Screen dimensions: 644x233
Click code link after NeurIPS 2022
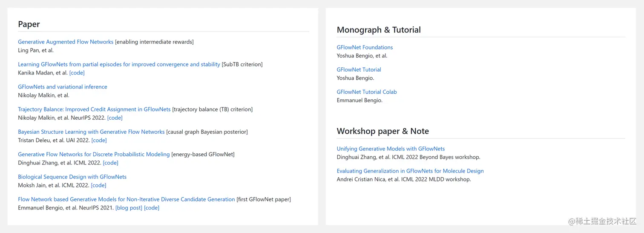click(115, 118)
